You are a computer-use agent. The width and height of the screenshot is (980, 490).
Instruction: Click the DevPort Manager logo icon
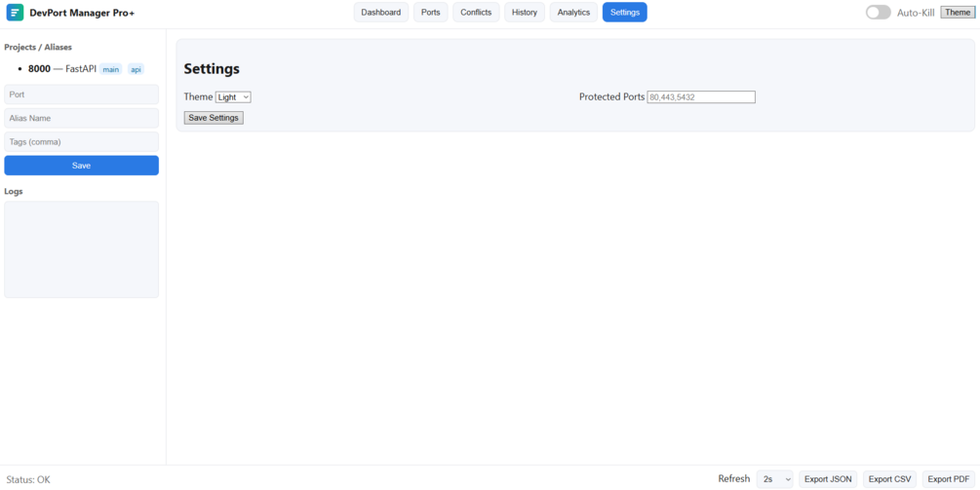tap(15, 13)
